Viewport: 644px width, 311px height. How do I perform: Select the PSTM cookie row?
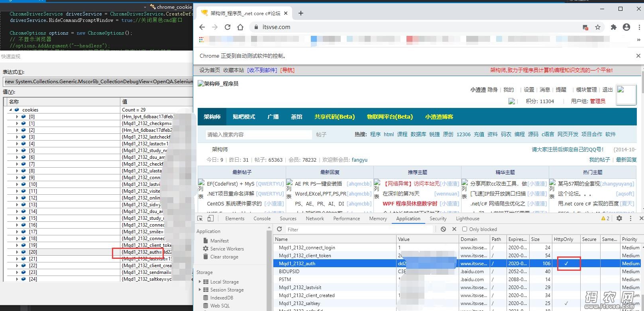click(457, 280)
